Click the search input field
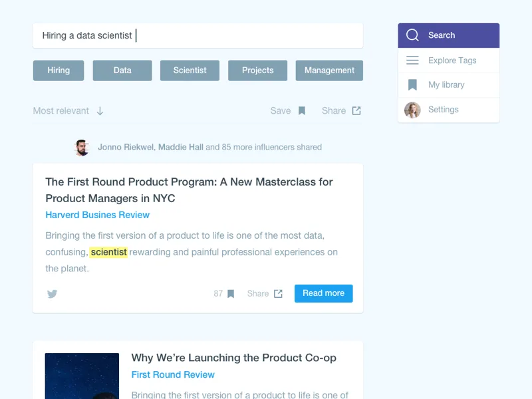Image resolution: width=532 pixels, height=399 pixels. click(x=198, y=36)
